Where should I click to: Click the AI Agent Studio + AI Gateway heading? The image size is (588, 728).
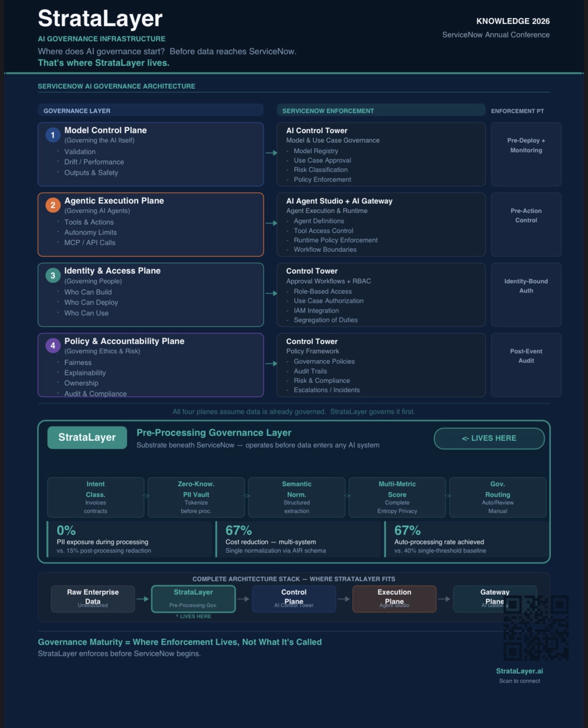[339, 201]
